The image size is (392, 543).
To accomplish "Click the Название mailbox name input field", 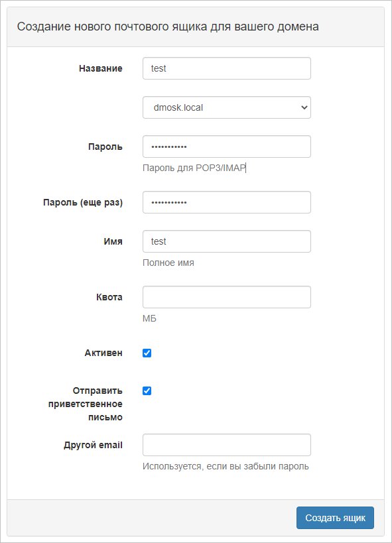I will pyautogui.click(x=227, y=68).
